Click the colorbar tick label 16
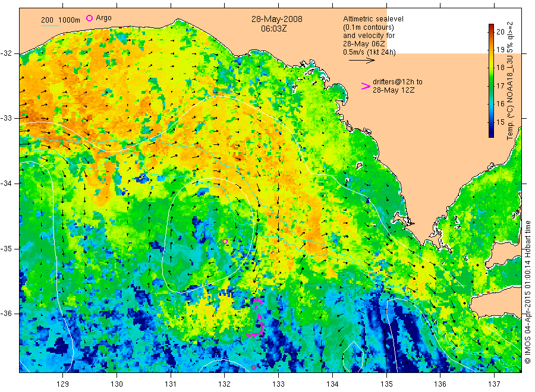 tap(500, 103)
